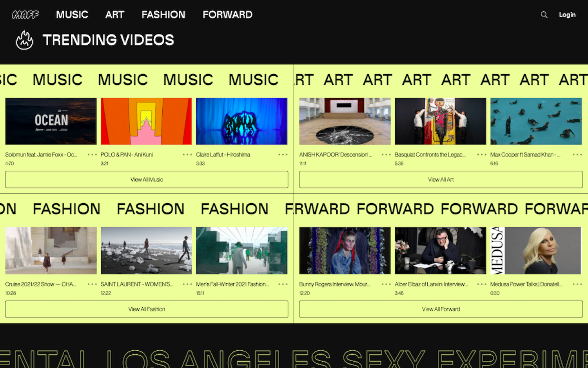This screenshot has height=368, width=588.
Task: Open three-dot menu for Basquiat video
Action: 482,155
